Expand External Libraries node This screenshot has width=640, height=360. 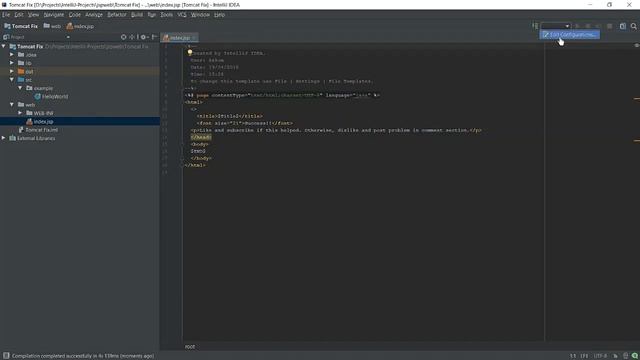(4, 138)
